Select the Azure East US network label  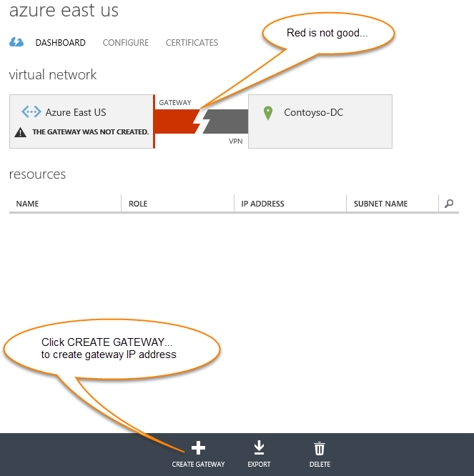click(x=76, y=112)
